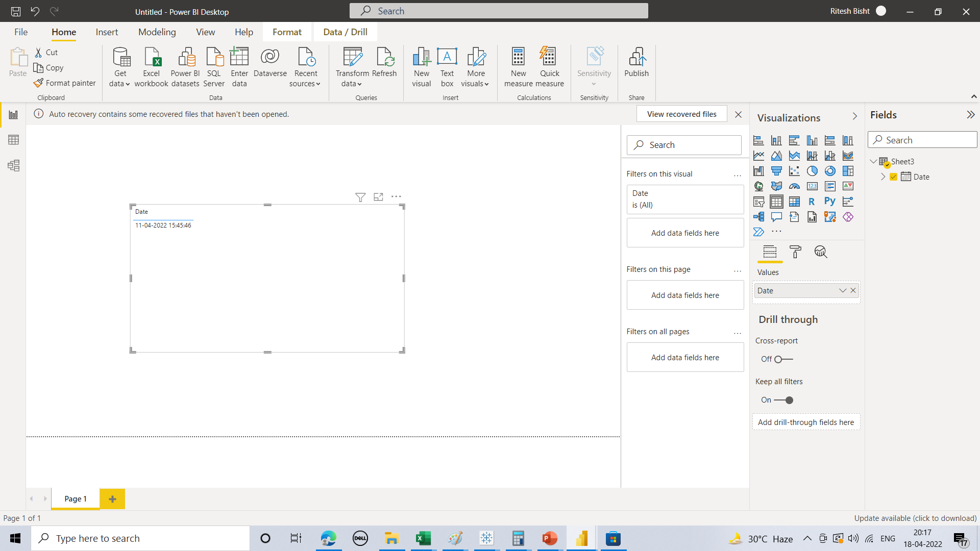Open Power BI datasets
The width and height of the screenshot is (980, 551).
coord(185,67)
